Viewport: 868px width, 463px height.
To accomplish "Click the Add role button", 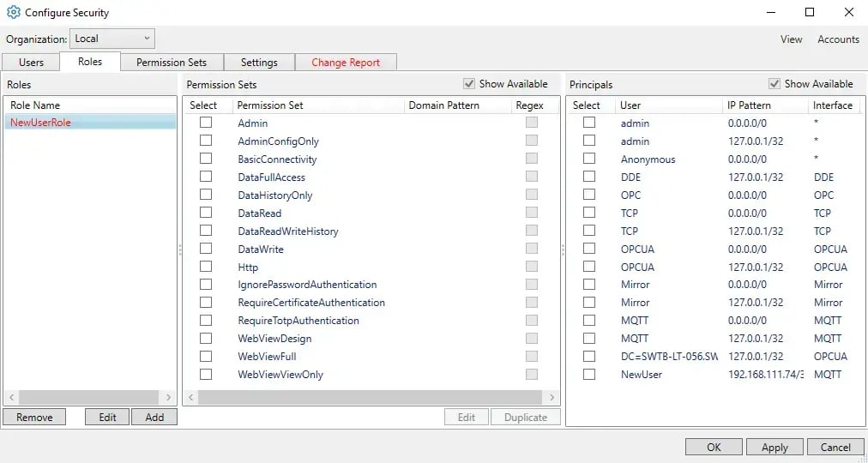I will pos(154,417).
